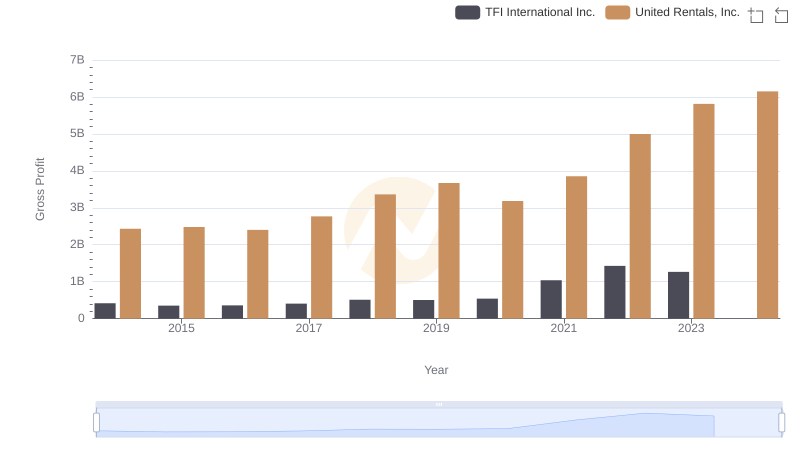Click United Rentals bar for 2020
The height and width of the screenshot is (461, 800).
pyautogui.click(x=512, y=260)
